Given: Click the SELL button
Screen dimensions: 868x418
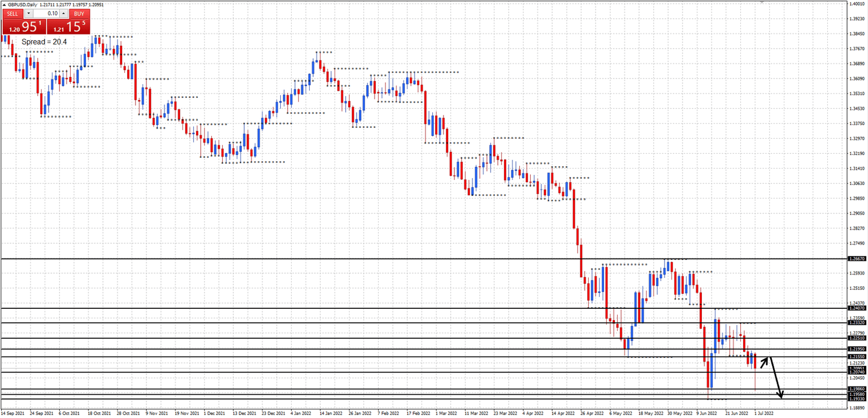Looking at the screenshot, I should (x=12, y=13).
